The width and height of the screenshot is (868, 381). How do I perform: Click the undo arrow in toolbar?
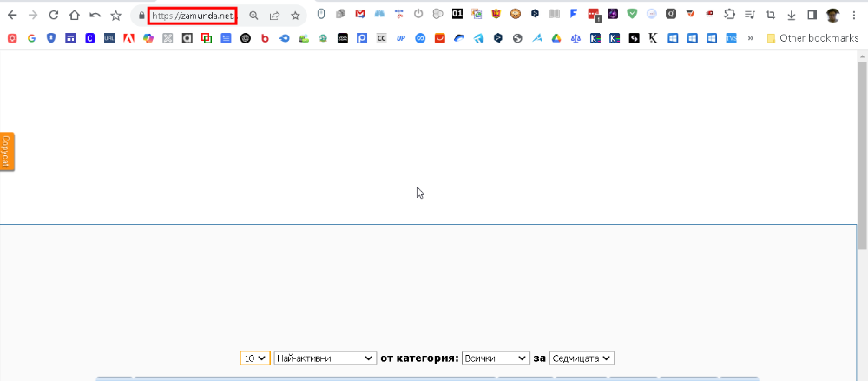(95, 16)
